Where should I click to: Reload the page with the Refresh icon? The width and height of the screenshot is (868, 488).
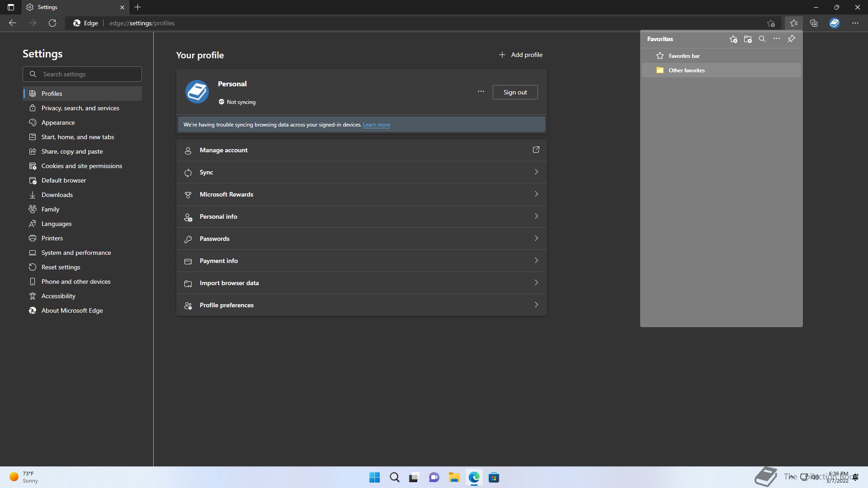[x=52, y=23]
